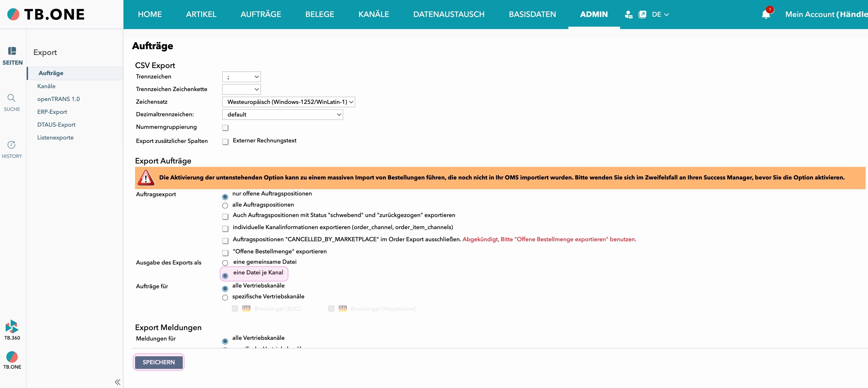Collapse sidebar with double chevron icon
Image resolution: width=868 pixels, height=388 pixels.
pos(117,382)
